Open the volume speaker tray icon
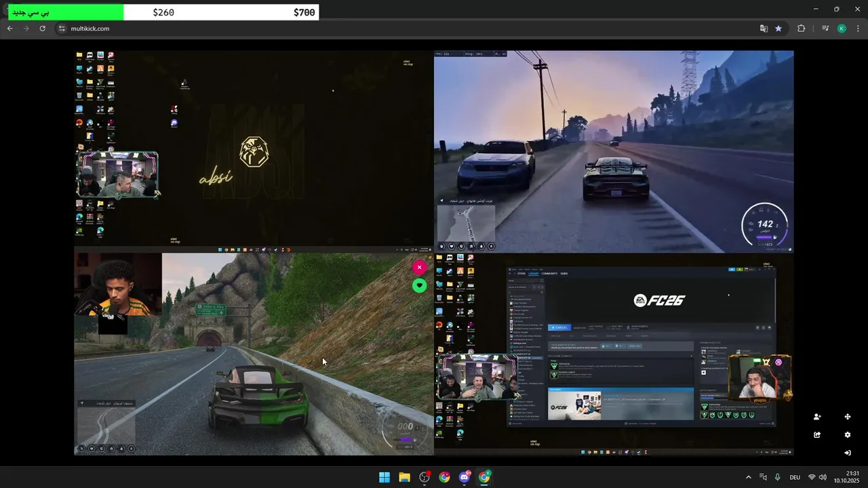The image size is (868, 488). 823,477
